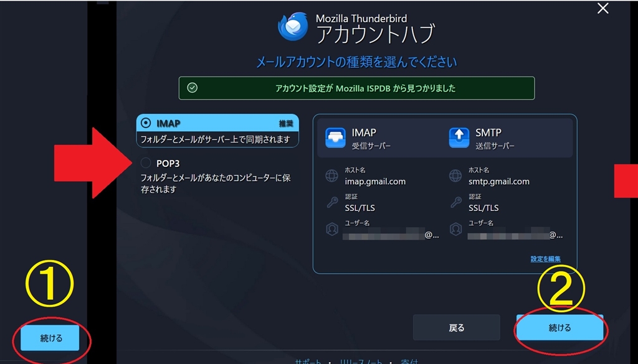Click the アカウントハブ title text
The image size is (638, 364).
(376, 34)
